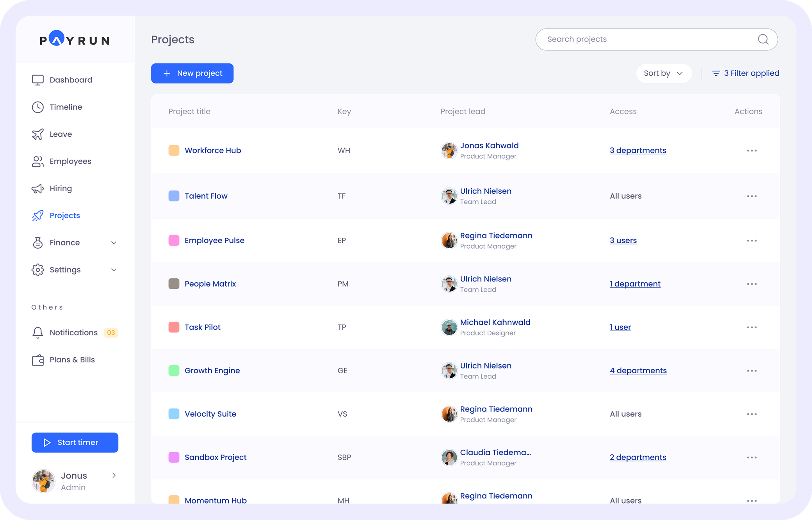The width and height of the screenshot is (812, 520).
Task: Open Hiring via the megaphone icon
Action: coord(37,188)
